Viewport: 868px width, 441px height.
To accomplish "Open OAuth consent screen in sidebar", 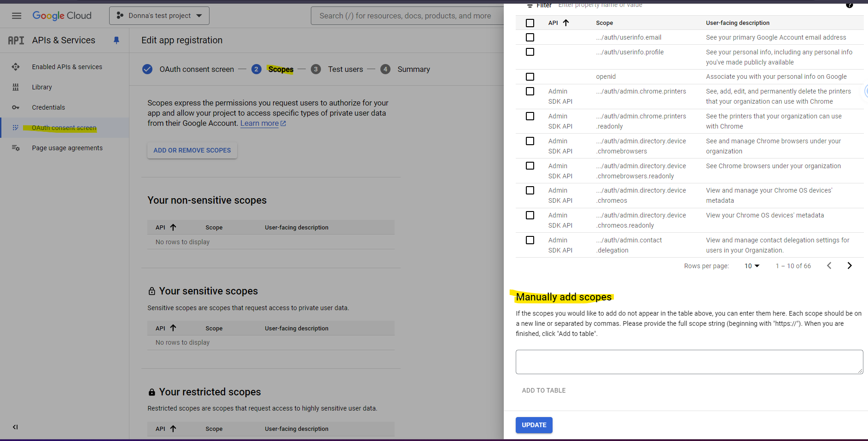I will point(64,128).
